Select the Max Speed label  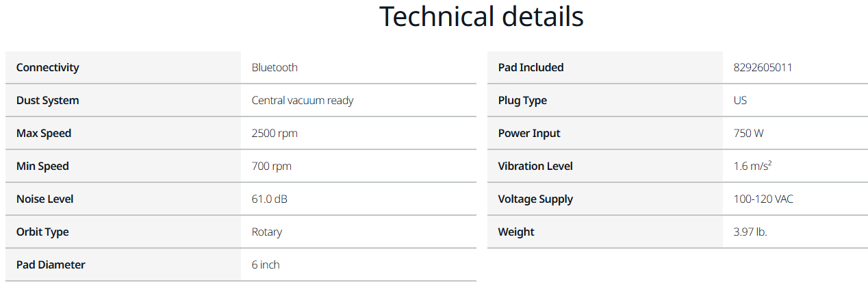44,133
